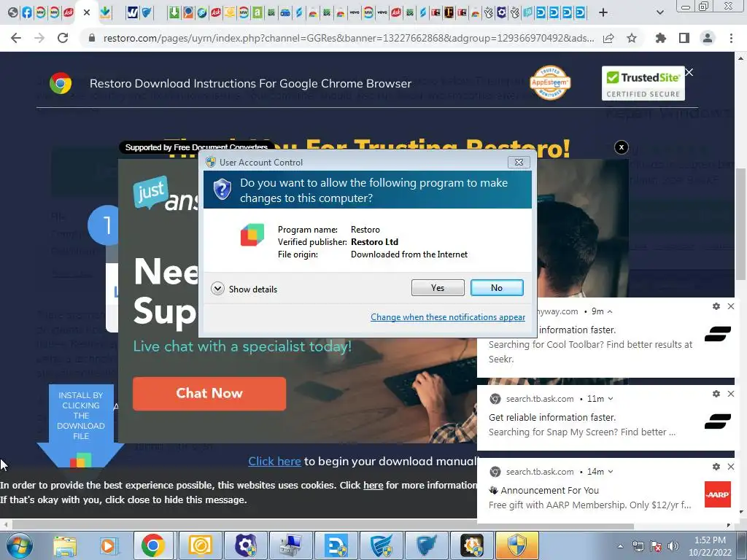Open a new tab with plus button

603,12
